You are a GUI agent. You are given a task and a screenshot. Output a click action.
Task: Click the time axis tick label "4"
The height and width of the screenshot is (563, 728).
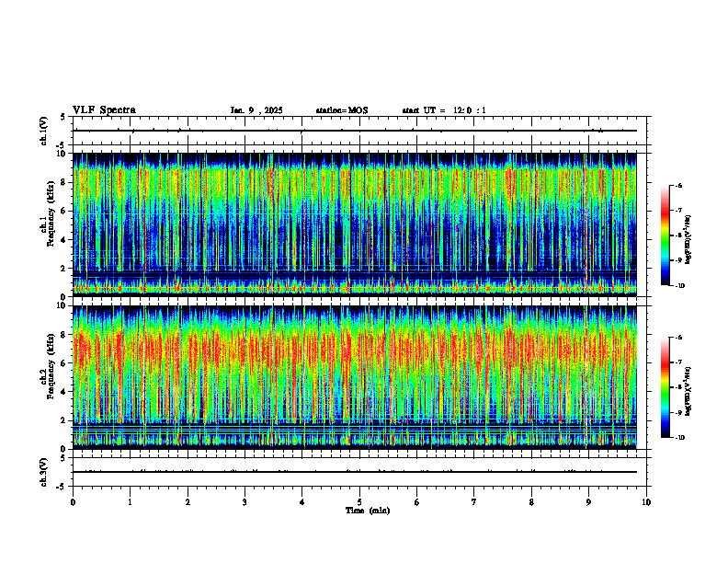click(x=302, y=502)
